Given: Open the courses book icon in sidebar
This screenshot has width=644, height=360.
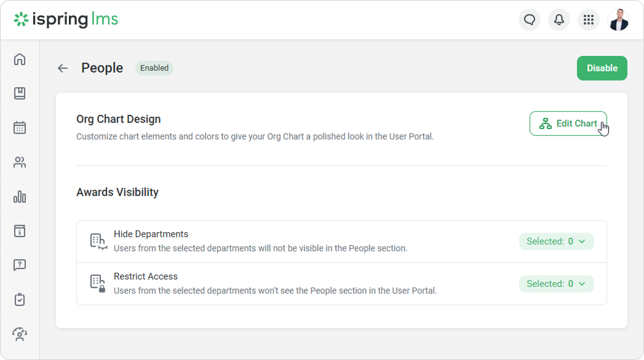Looking at the screenshot, I should coord(20,93).
